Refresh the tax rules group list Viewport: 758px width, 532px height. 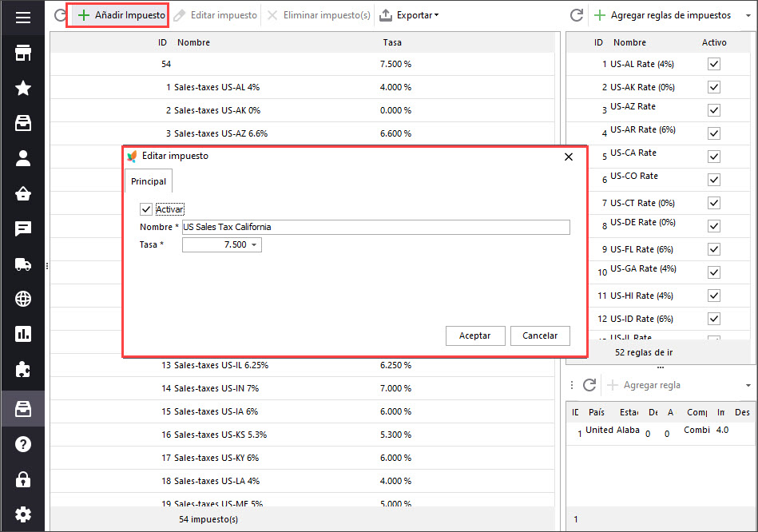coord(576,15)
